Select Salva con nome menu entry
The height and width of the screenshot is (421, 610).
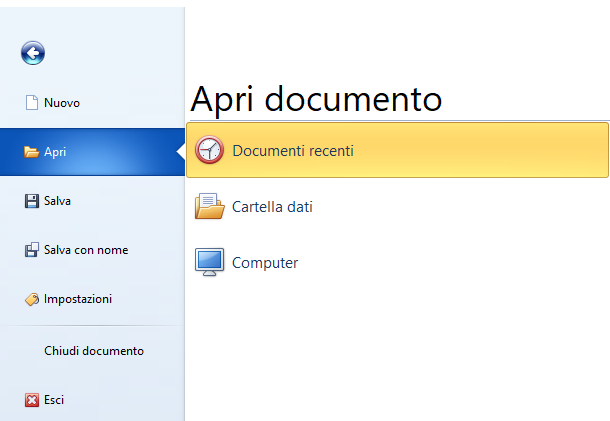[x=86, y=250]
